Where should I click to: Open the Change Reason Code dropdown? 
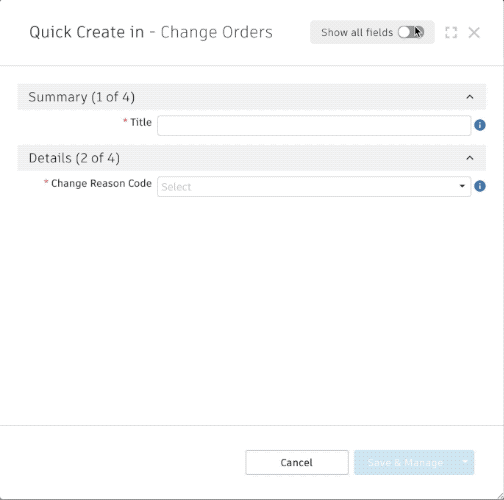pos(314,187)
